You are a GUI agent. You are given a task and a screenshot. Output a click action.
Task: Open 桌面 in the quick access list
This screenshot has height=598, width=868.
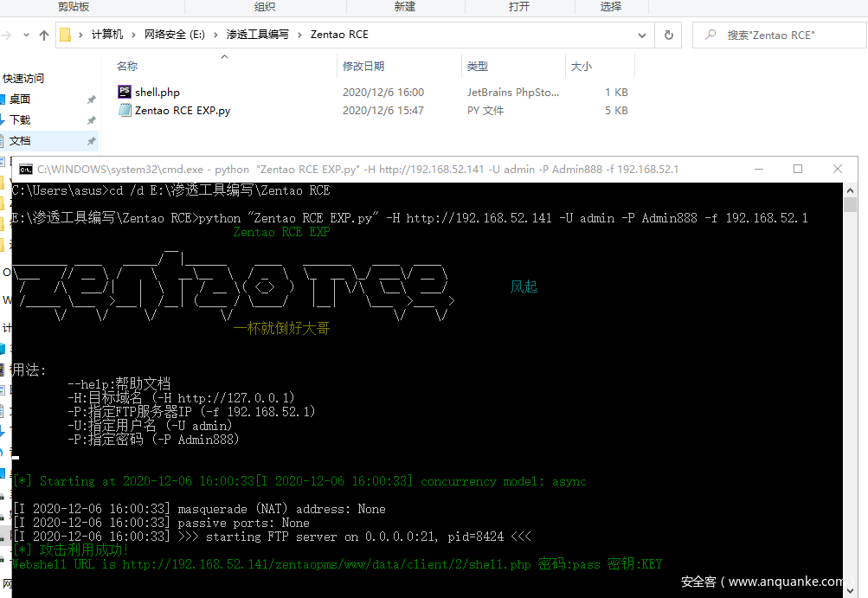pos(20,100)
